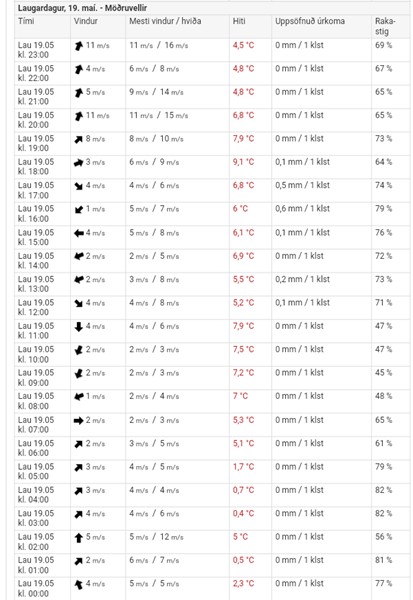Click the Laugardagur, 19. maí - Möðruvellir heading
This screenshot has height=600, width=413.
click(82, 8)
